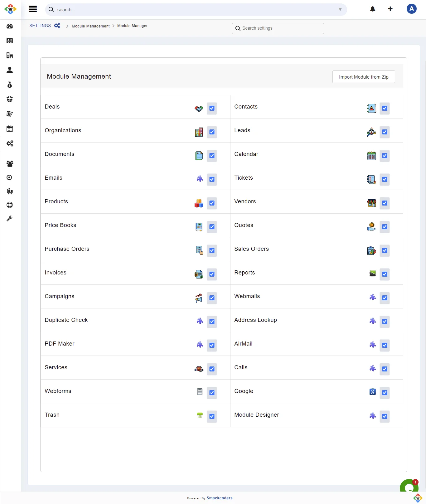The width and height of the screenshot is (426, 504).
Task: Disable the Deals module checkbox
Action: pos(212,109)
